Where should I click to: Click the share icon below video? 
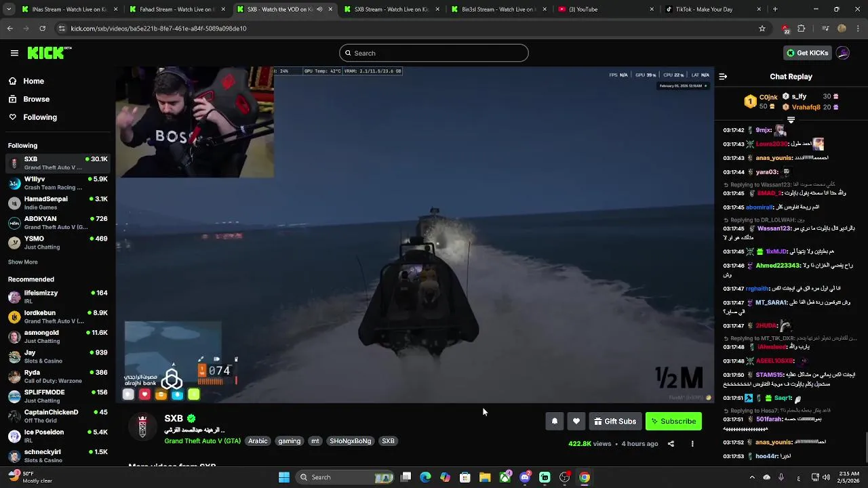[x=671, y=444]
